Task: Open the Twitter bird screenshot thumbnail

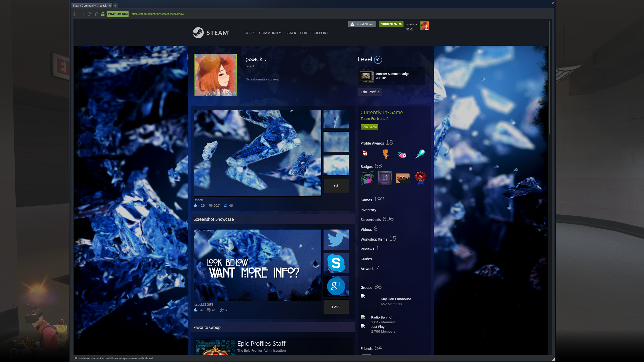Action: 336,239
